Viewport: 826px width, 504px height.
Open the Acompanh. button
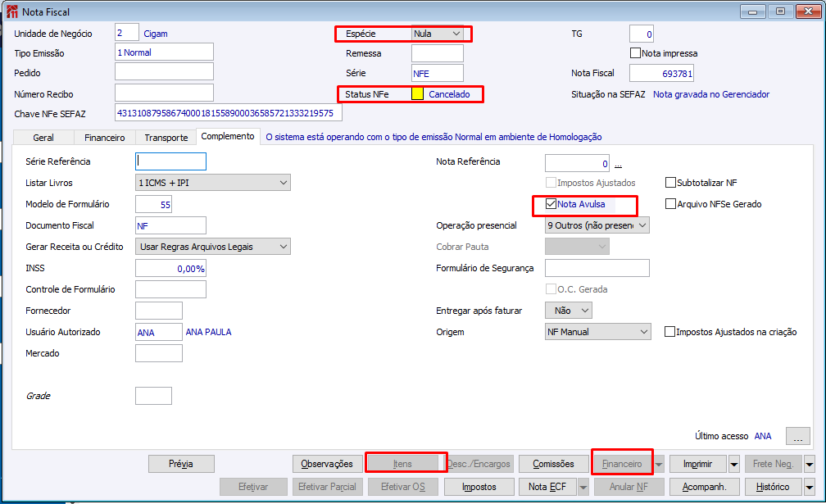(705, 487)
